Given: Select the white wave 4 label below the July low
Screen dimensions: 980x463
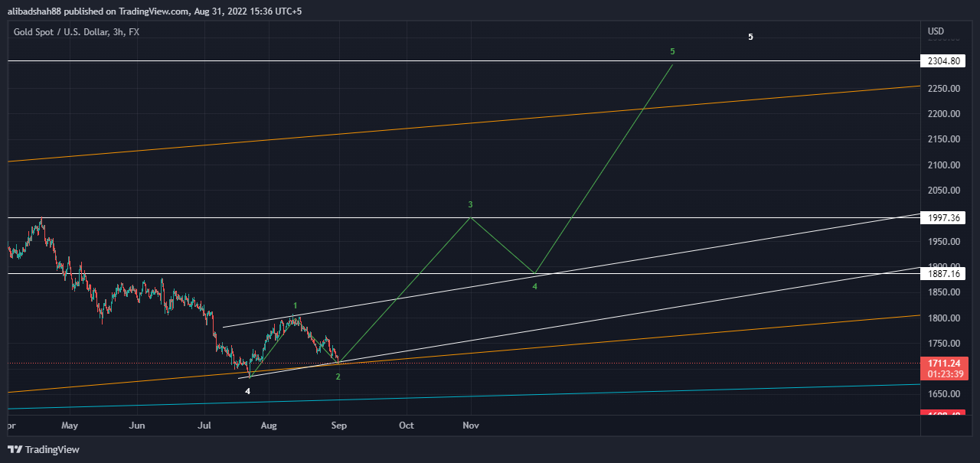Looking at the screenshot, I should click(x=247, y=391).
